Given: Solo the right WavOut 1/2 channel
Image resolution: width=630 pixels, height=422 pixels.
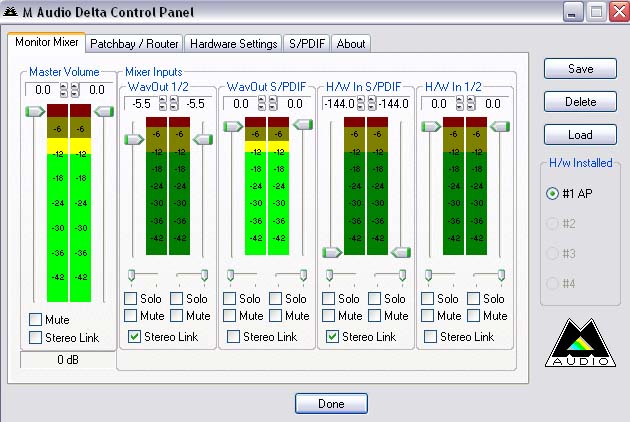Looking at the screenshot, I should click(176, 299).
